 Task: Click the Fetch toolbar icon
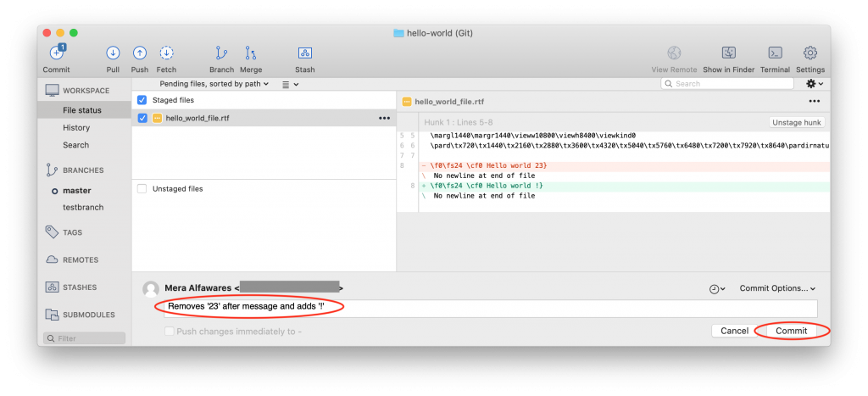167,54
